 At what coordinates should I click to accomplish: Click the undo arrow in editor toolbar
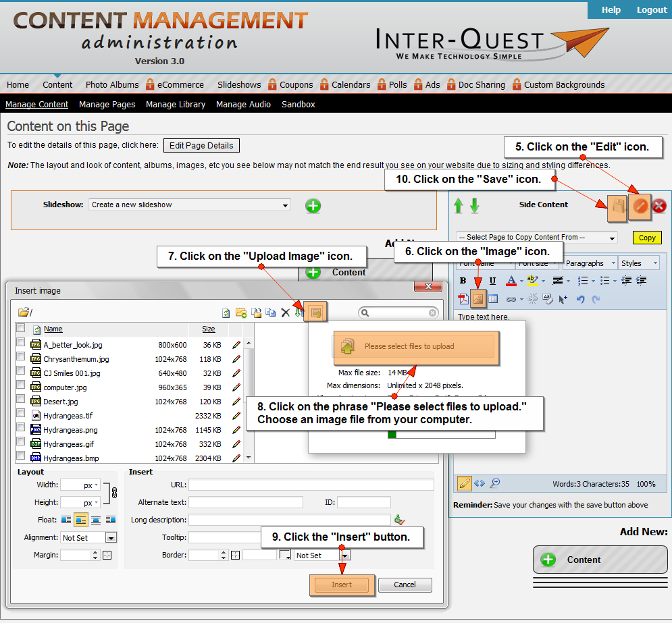[x=580, y=299]
